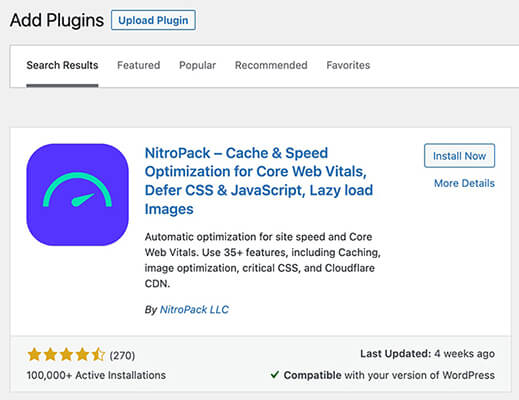519x400 pixels.
Task: Click the NitroPack speedometer plugin icon
Action: click(77, 195)
